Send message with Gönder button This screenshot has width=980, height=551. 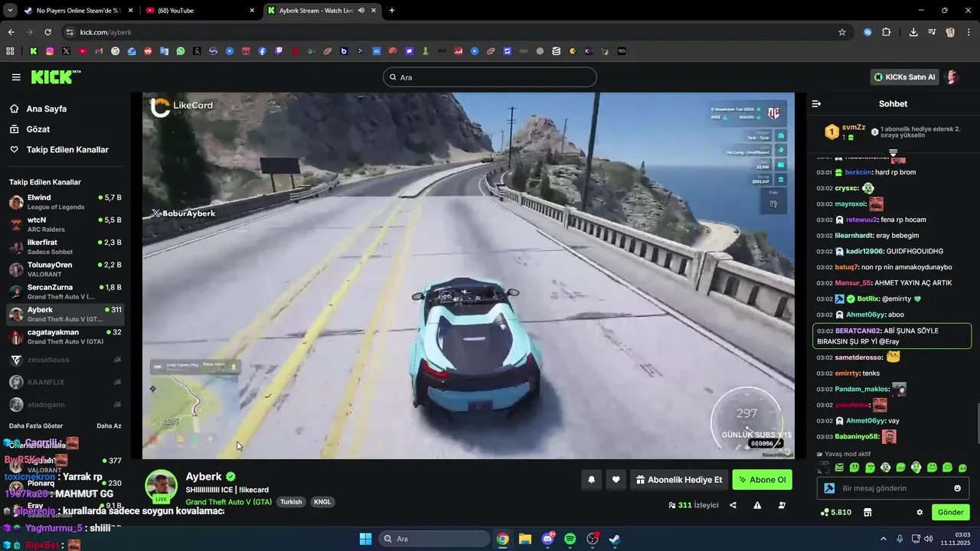pyautogui.click(x=951, y=512)
